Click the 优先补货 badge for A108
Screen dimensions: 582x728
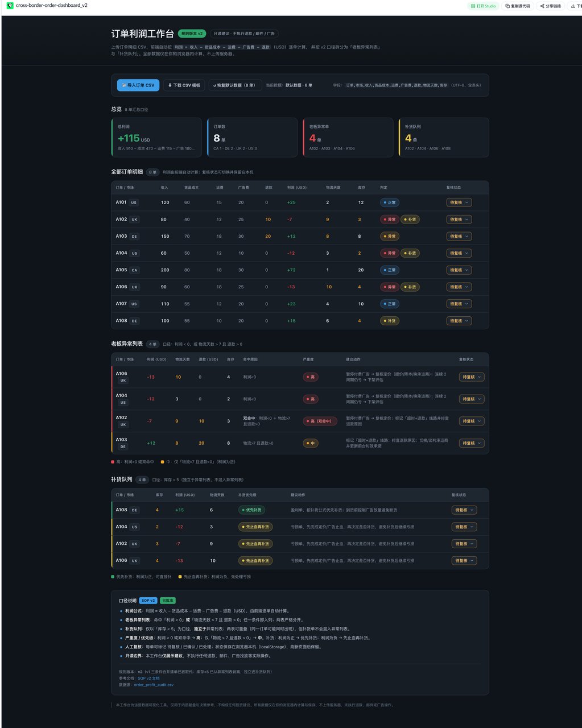[x=251, y=510]
